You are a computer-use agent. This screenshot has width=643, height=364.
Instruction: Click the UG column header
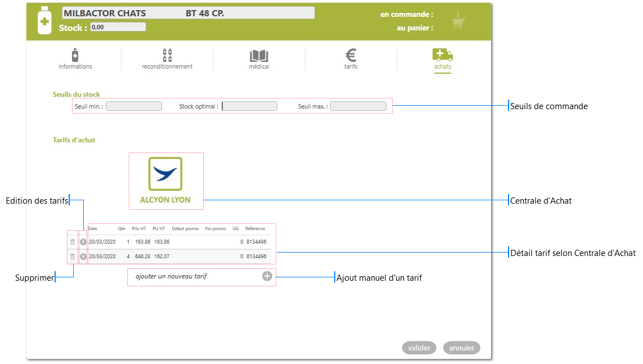(235, 229)
